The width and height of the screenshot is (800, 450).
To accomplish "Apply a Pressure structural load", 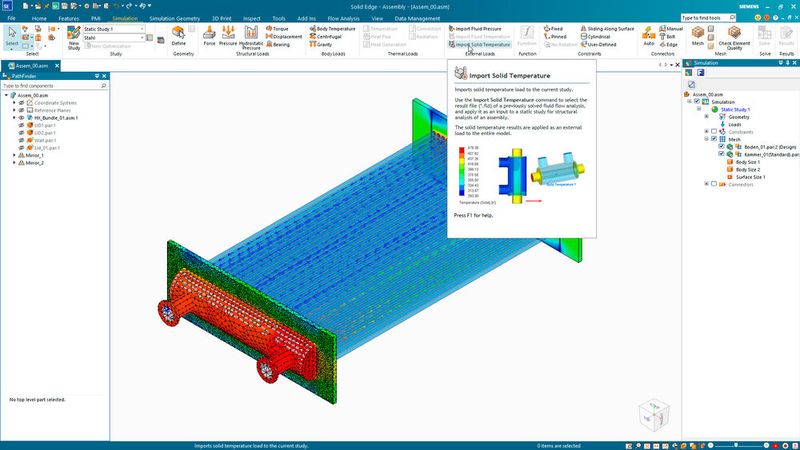I will 228,36.
